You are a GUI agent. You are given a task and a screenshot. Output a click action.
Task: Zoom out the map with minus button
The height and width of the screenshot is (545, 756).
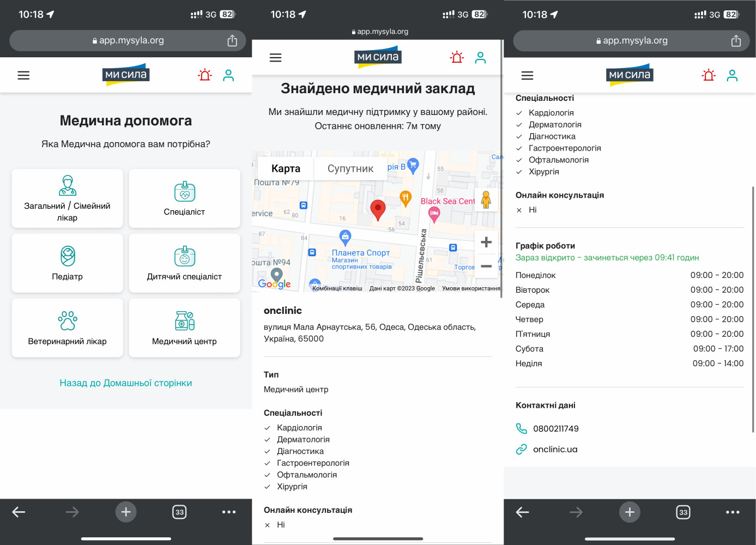[486, 266]
